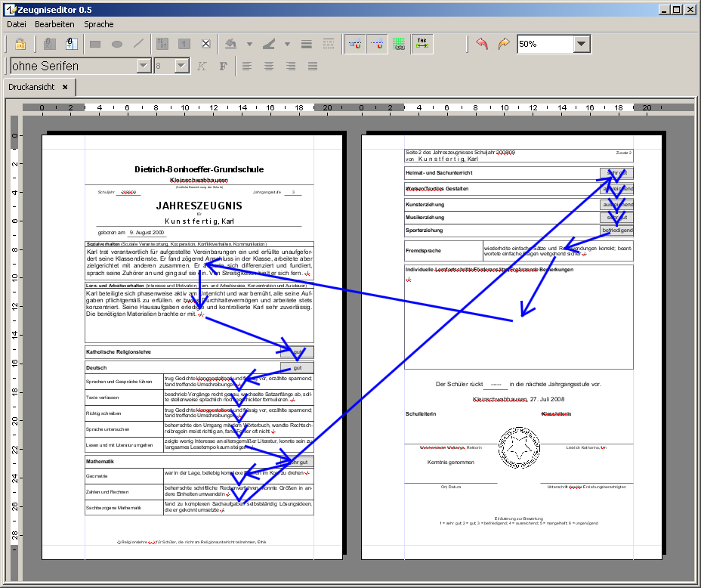Screen dimensions: 701x588
Task: Open the 'ohne Serifen' font dropdown
Action: [144, 67]
